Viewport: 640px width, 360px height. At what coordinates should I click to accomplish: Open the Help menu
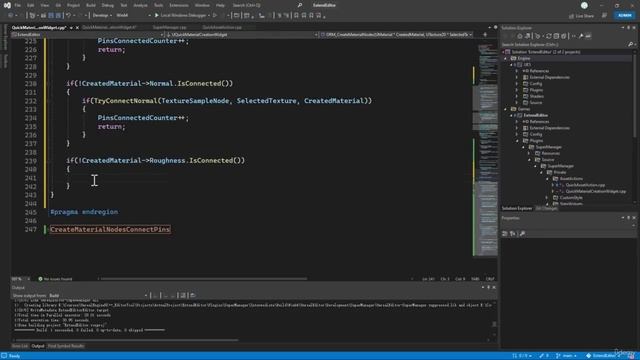tap(220, 5)
